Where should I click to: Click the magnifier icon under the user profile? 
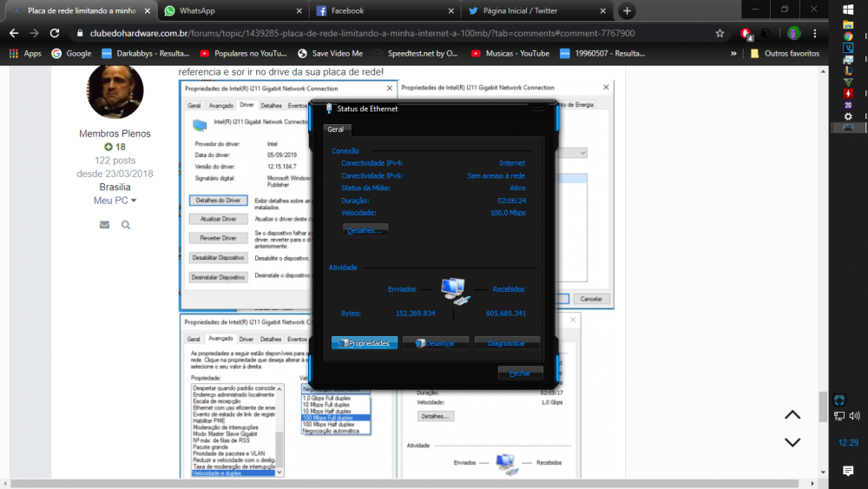click(126, 225)
